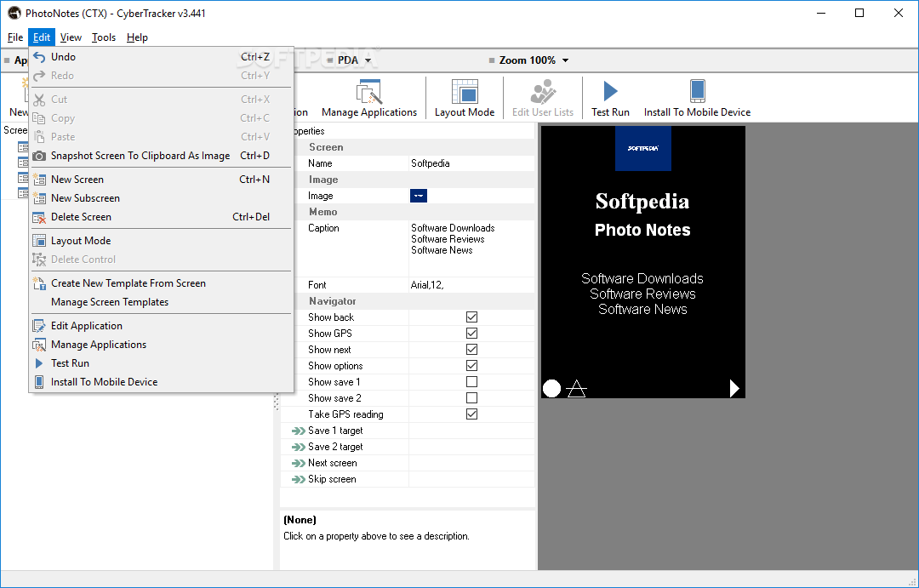
Task: Enable the Show save 1 checkbox
Action: [471, 382]
